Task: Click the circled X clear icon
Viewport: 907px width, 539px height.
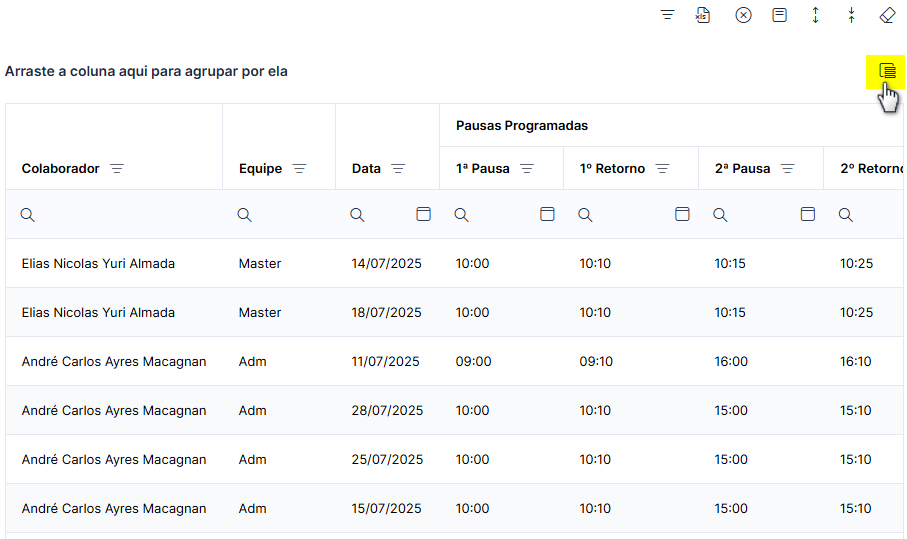Action: tap(743, 15)
